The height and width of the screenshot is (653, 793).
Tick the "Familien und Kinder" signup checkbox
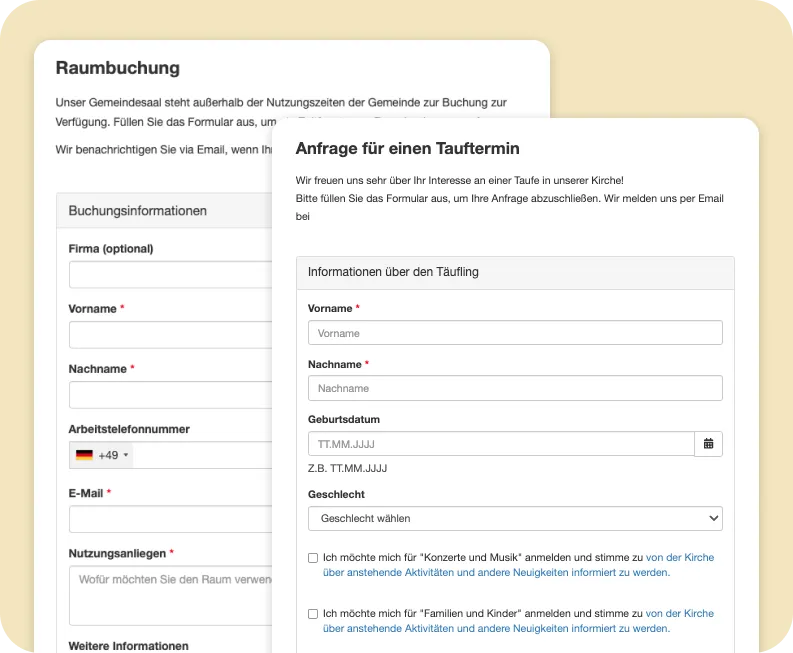(x=313, y=614)
